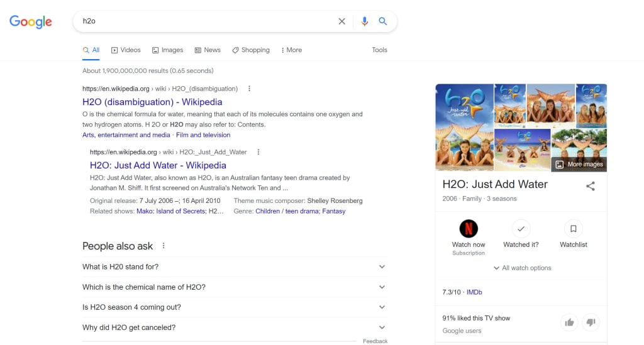Share the H2O: Just Add Water panel
This screenshot has width=644, height=345.
pyautogui.click(x=590, y=186)
